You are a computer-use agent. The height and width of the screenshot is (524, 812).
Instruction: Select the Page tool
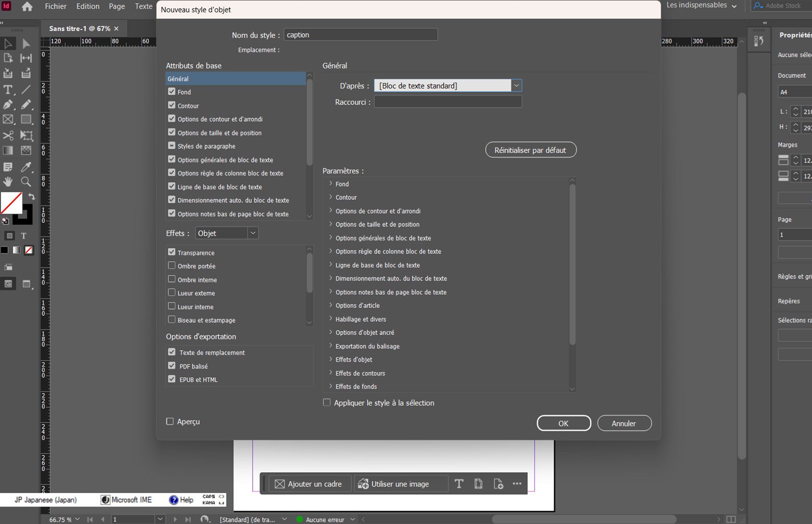click(x=8, y=58)
